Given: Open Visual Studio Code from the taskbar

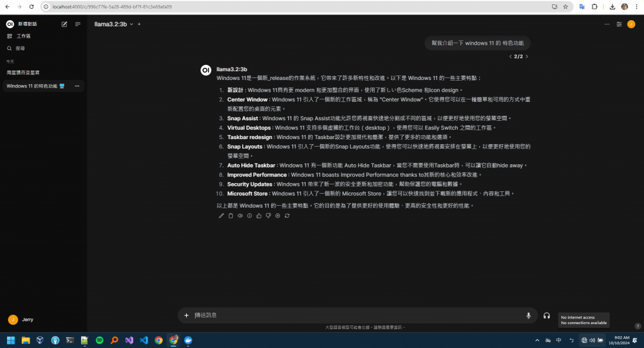Looking at the screenshot, I should pos(144,340).
